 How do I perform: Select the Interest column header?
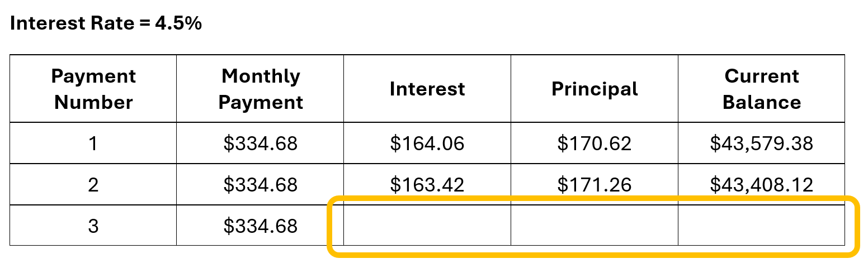(x=427, y=89)
